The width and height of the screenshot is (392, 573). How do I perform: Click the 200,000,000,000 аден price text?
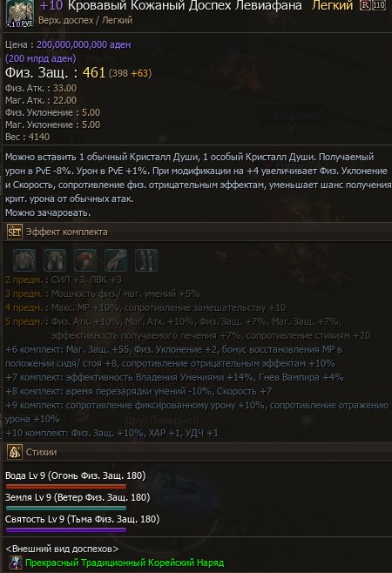pyautogui.click(x=84, y=44)
